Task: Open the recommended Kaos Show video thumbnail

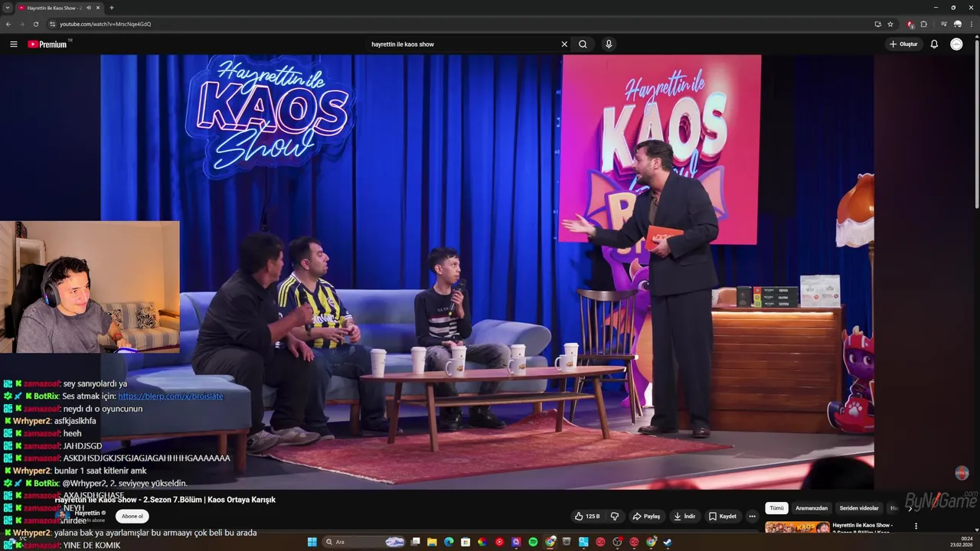Action: 797,528
